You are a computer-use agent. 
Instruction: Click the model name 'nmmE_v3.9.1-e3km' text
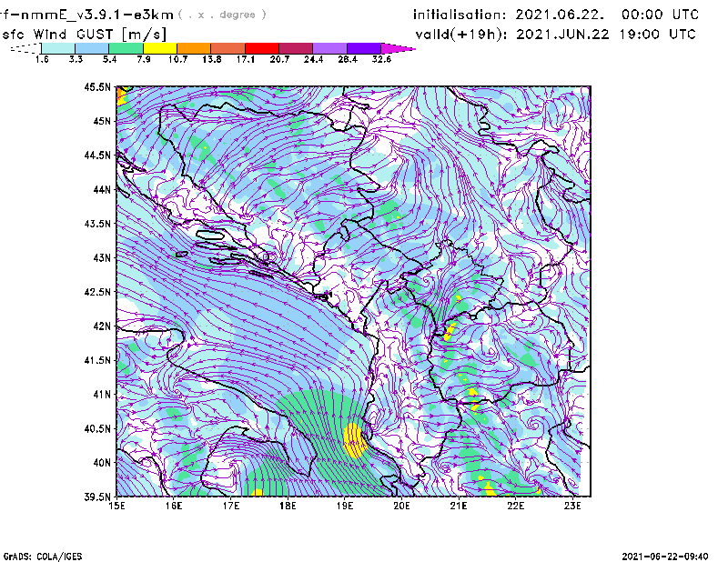97,15
